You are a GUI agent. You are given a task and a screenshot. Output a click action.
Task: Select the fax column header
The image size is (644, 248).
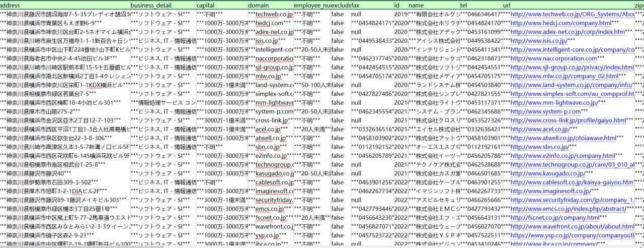(x=371, y=5)
